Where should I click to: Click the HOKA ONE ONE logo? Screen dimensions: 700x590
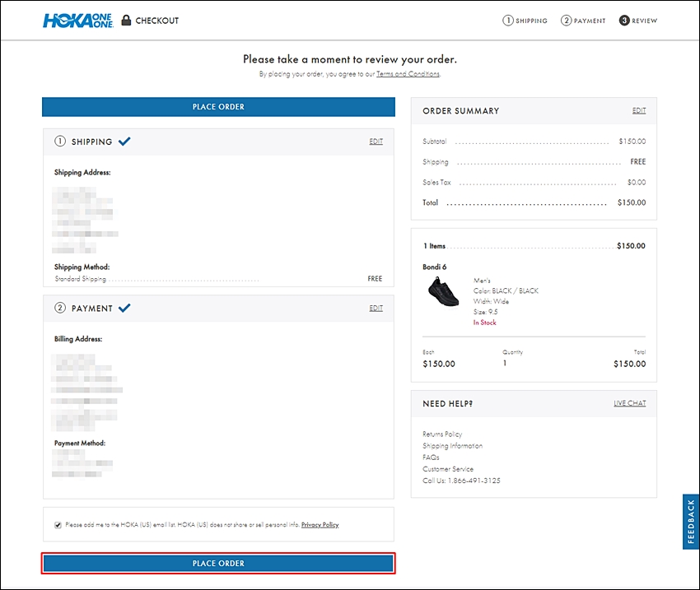pos(78,21)
